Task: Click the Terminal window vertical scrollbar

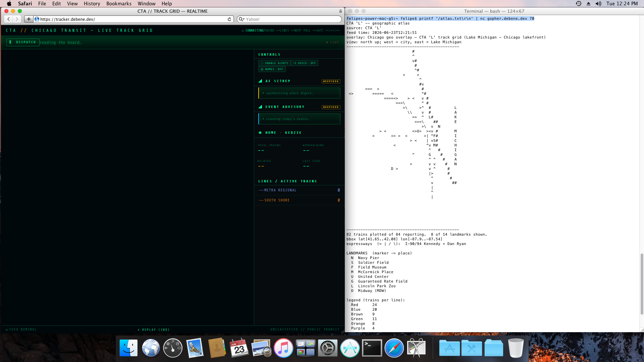Action: coord(642,284)
